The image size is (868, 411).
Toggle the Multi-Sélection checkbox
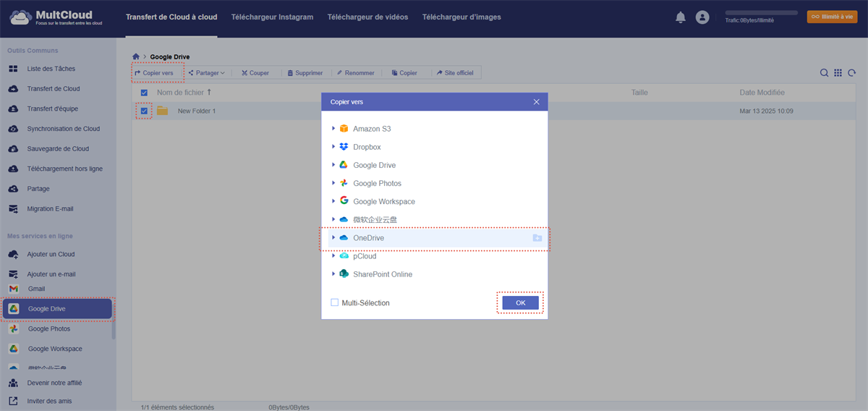(334, 302)
